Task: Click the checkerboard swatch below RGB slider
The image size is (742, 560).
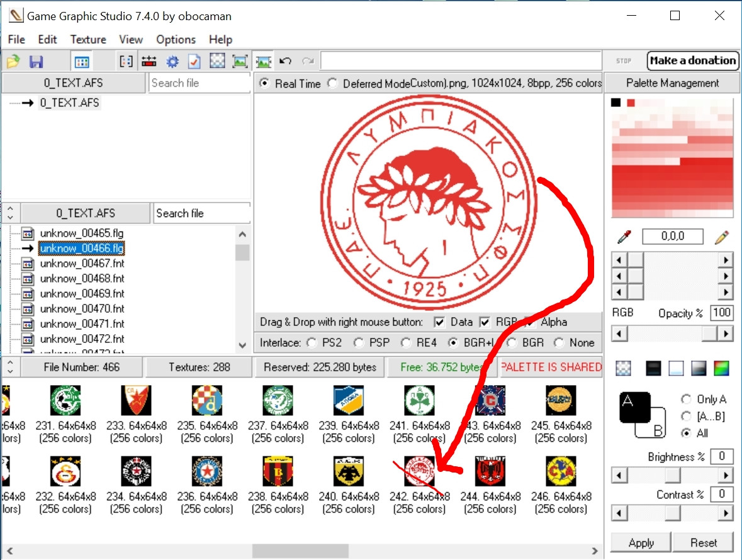Action: pos(623,368)
